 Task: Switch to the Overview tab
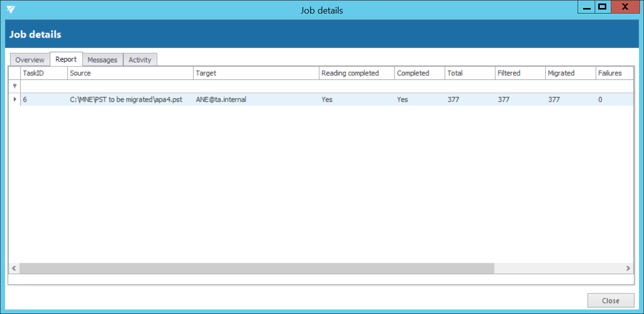[x=30, y=60]
